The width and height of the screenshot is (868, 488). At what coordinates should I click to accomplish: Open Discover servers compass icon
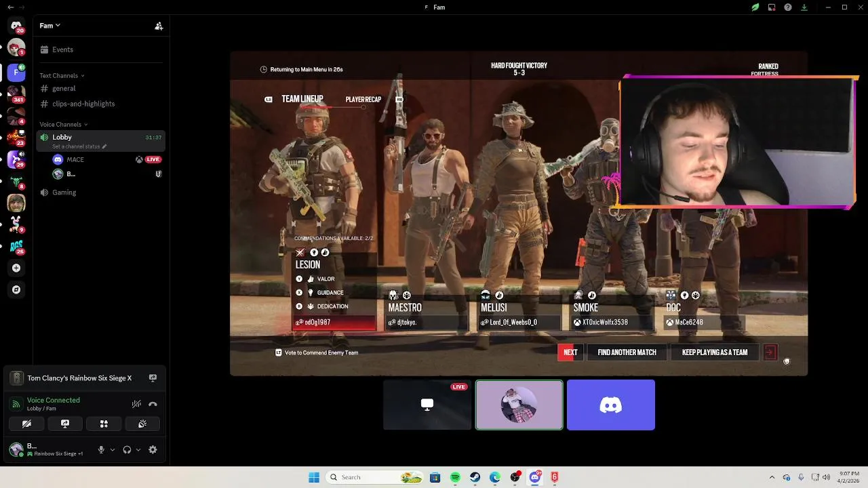click(x=16, y=289)
